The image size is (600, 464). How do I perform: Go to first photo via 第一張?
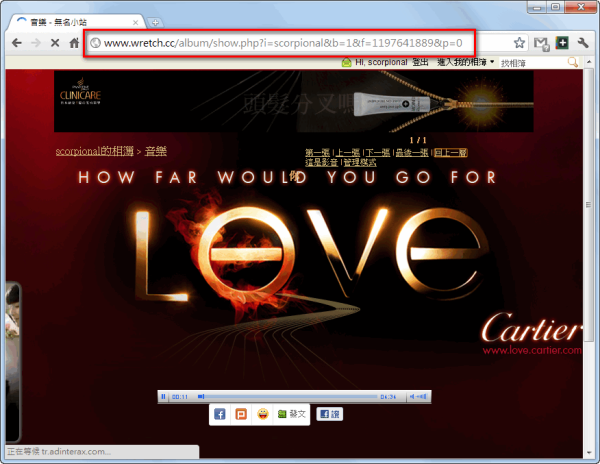point(317,153)
